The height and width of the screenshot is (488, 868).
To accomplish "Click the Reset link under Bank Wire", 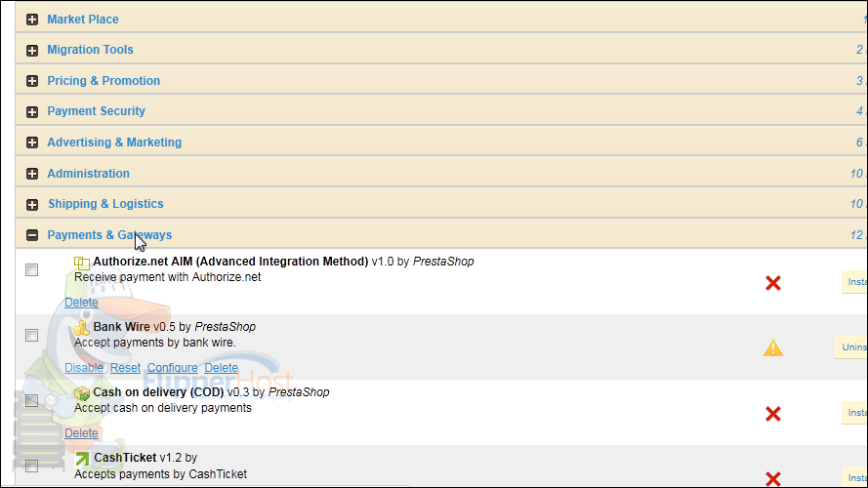I will (x=125, y=367).
